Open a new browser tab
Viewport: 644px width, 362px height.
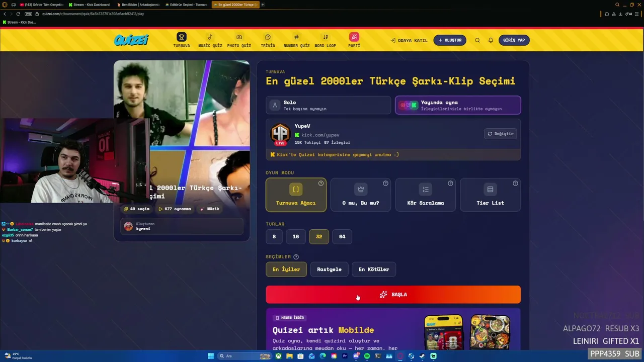[x=263, y=5]
